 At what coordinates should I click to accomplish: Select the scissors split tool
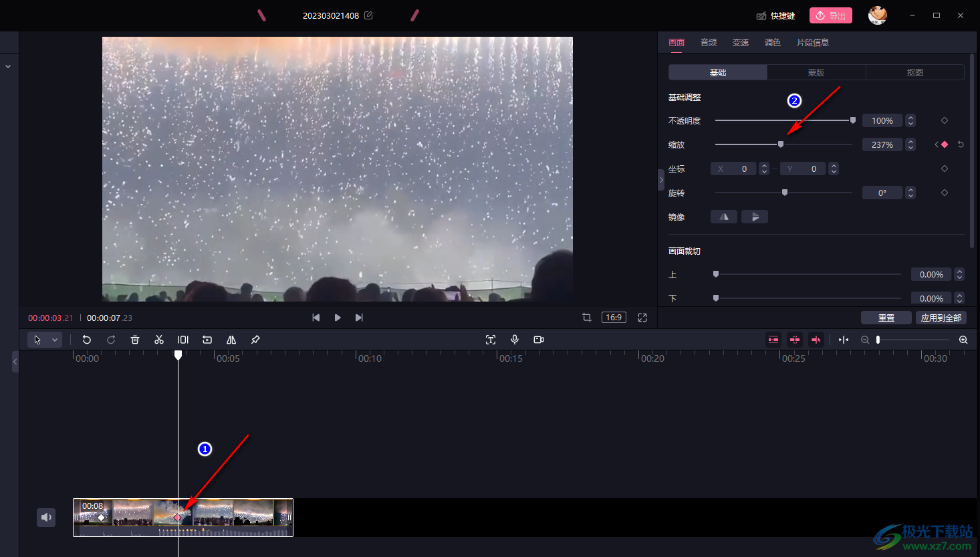coord(159,340)
